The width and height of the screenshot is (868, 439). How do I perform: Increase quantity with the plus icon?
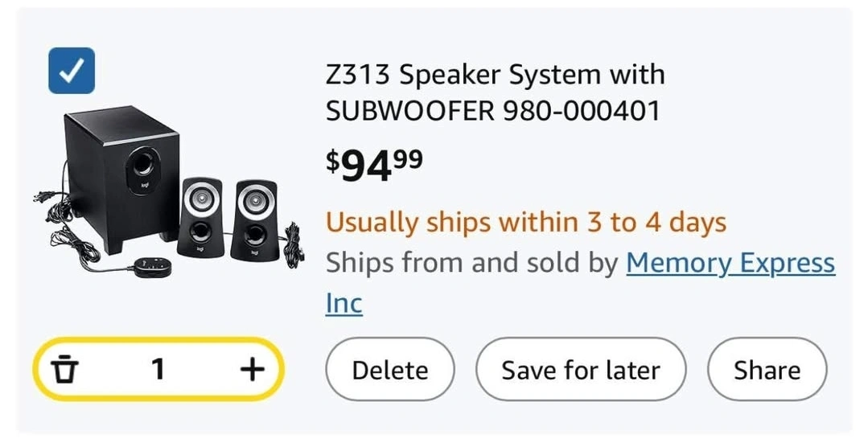pos(252,370)
